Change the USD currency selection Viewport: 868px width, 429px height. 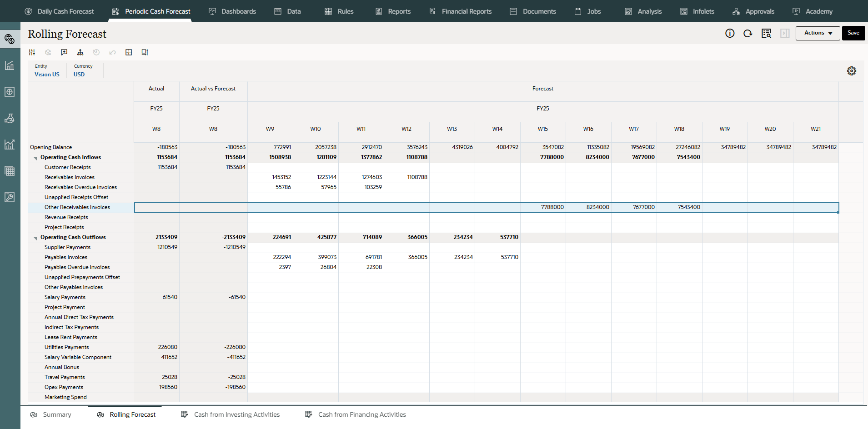79,75
